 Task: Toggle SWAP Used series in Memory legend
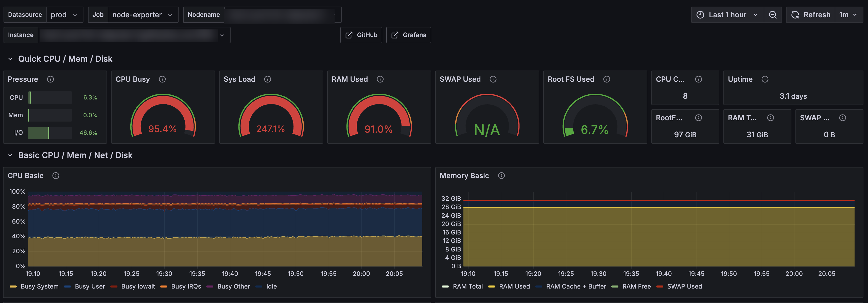click(x=684, y=287)
